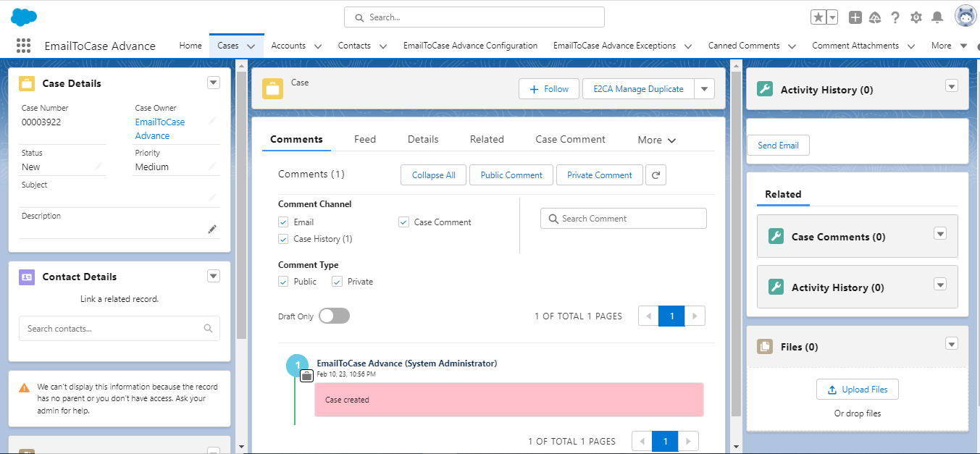
Task: Edit the Description field pencil
Action: pyautogui.click(x=212, y=229)
